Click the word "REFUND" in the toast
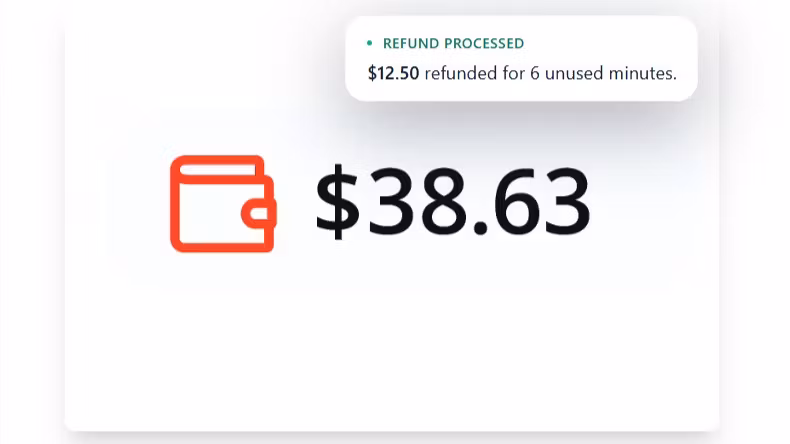 coord(411,43)
